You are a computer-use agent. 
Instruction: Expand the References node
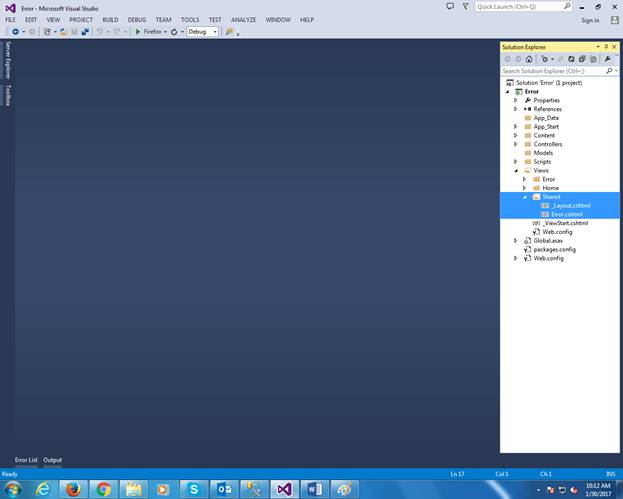(516, 109)
